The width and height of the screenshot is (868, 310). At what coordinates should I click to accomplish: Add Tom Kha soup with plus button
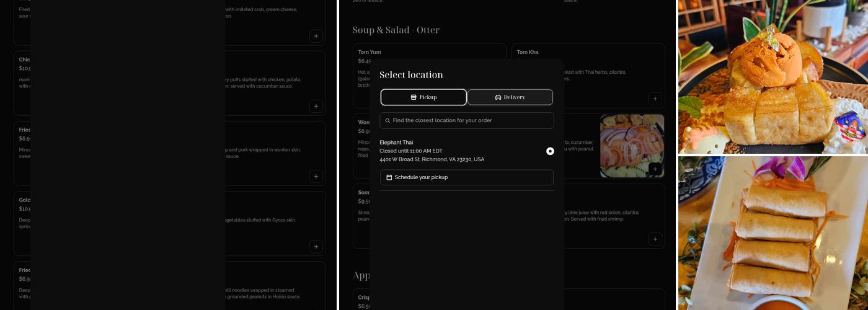(x=655, y=99)
